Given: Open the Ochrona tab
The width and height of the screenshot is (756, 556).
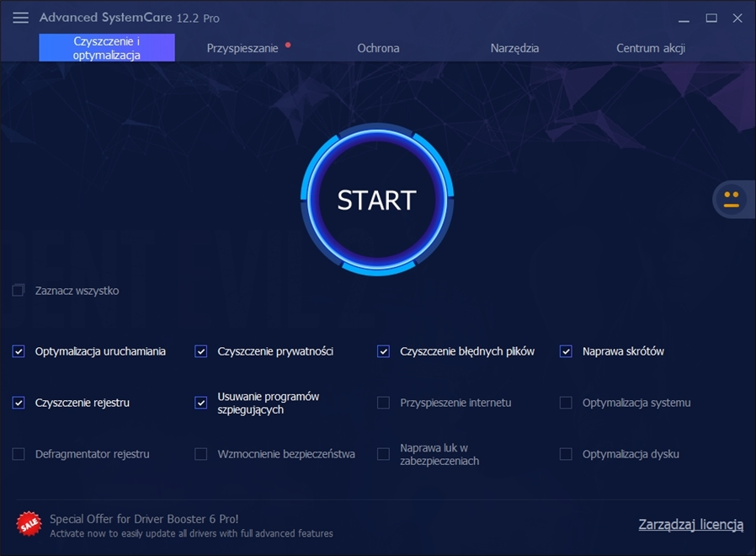Looking at the screenshot, I should point(378,48).
